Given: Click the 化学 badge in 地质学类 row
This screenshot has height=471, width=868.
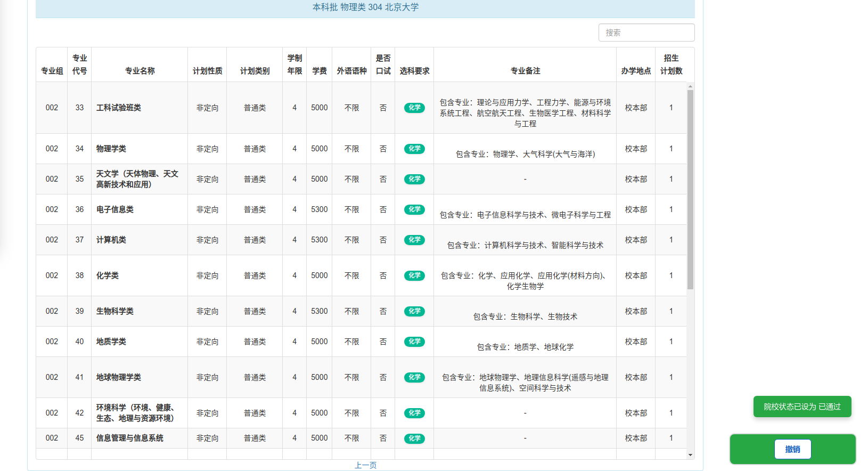Looking at the screenshot, I should [x=414, y=342].
